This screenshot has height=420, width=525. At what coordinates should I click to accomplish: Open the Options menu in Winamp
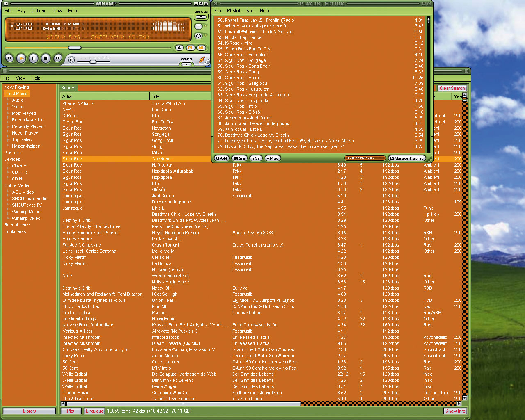pyautogui.click(x=39, y=11)
